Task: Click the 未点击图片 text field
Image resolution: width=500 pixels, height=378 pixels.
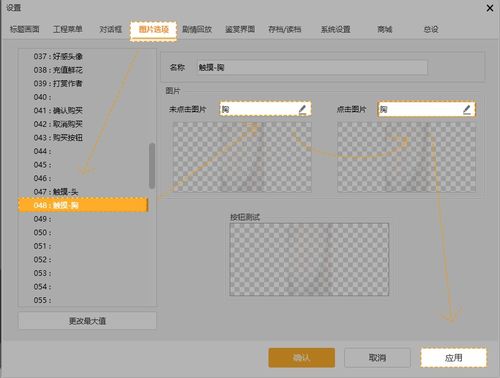Action: click(x=265, y=109)
